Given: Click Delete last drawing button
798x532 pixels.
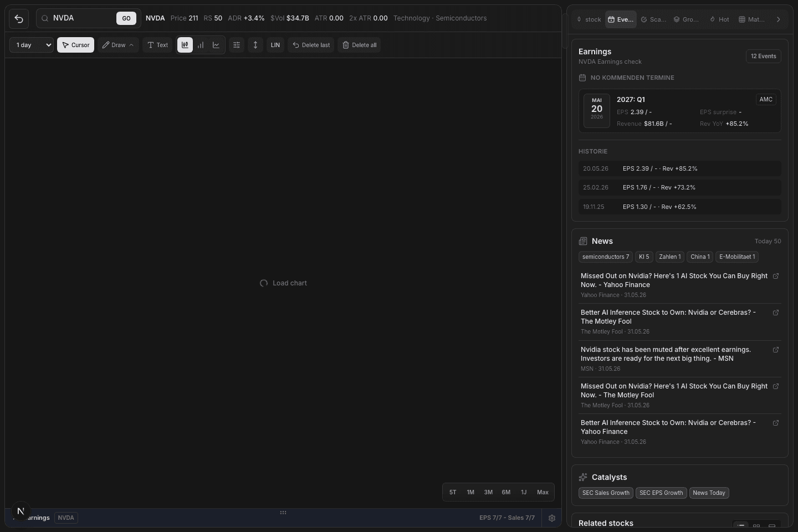Looking at the screenshot, I should (x=311, y=45).
